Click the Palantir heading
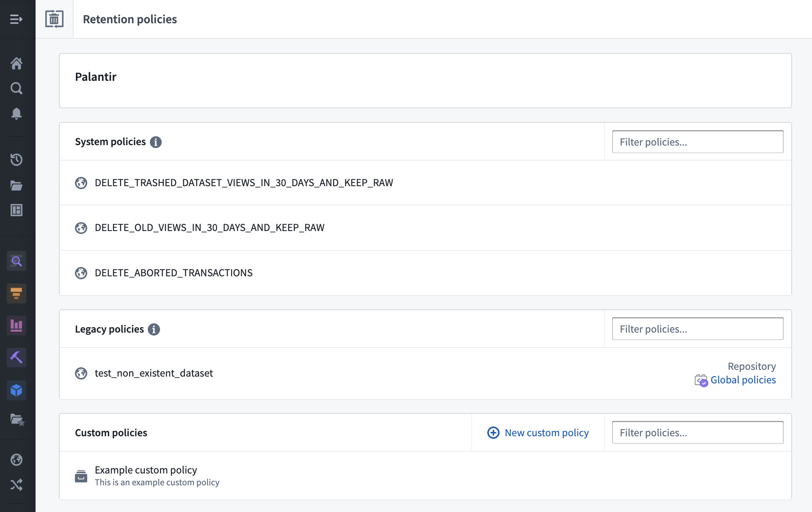Screen dimensions: 812x512 point(96,77)
